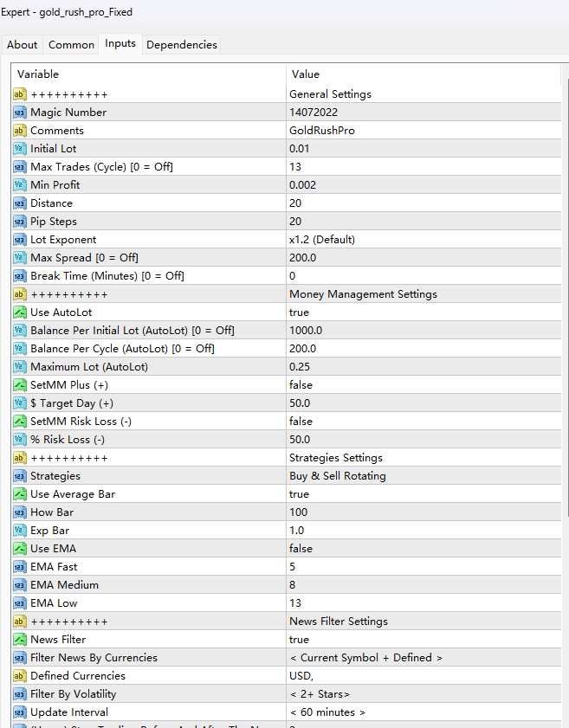
Task: Click the Magic Number integer type icon
Action: 20,113
